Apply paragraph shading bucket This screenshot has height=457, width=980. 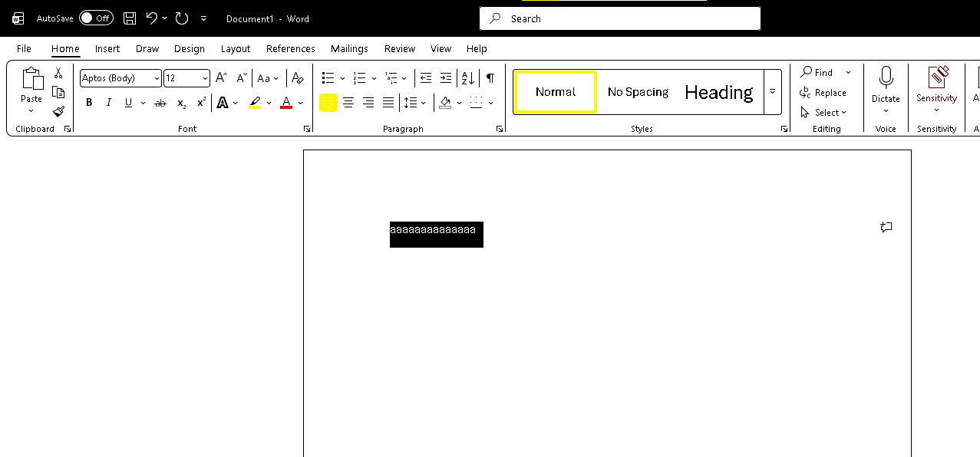(445, 103)
